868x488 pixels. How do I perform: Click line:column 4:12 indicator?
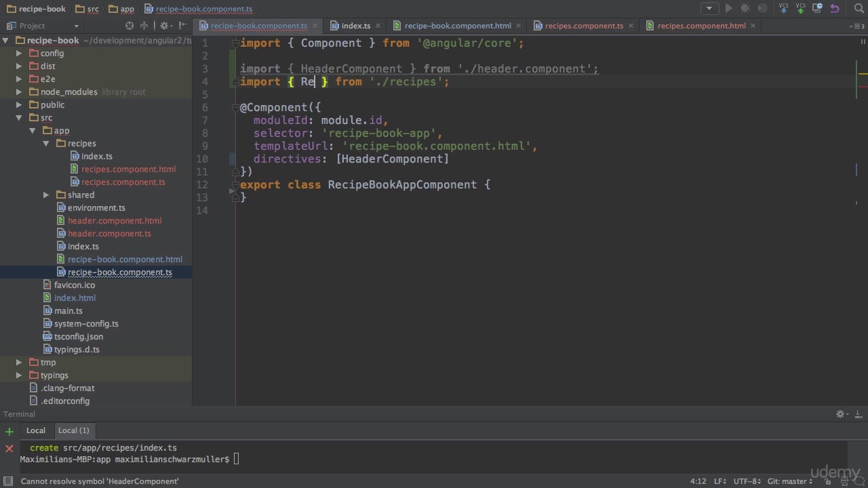(x=698, y=481)
